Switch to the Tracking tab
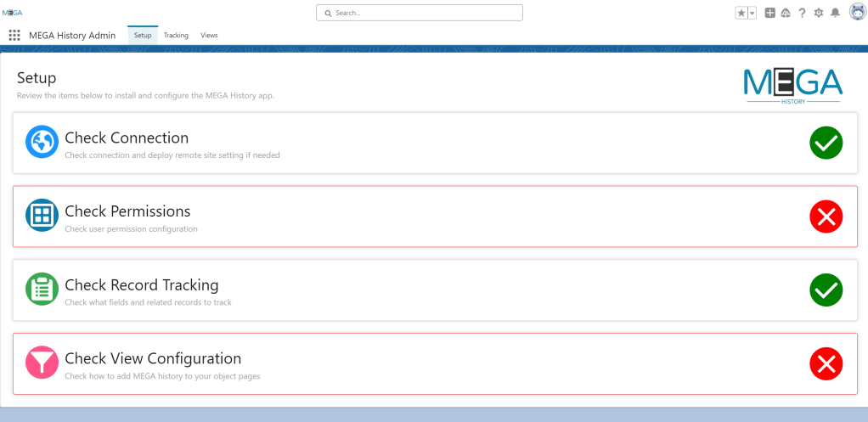The height and width of the screenshot is (422, 868). coord(176,36)
